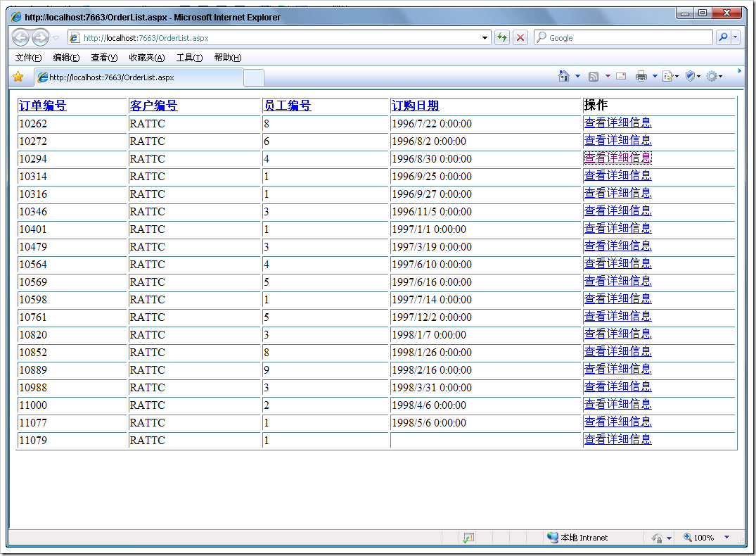Click the Home toolbar icon
The width and height of the screenshot is (756, 556).
[563, 76]
